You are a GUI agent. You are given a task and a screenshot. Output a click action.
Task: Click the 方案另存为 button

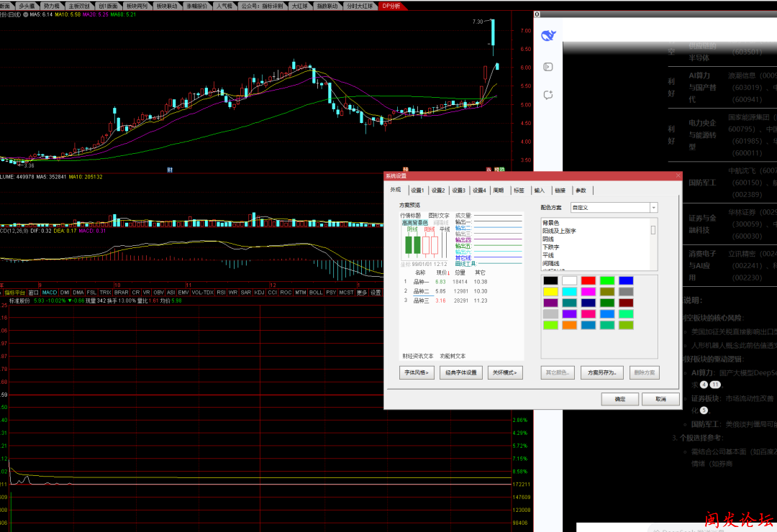point(601,372)
